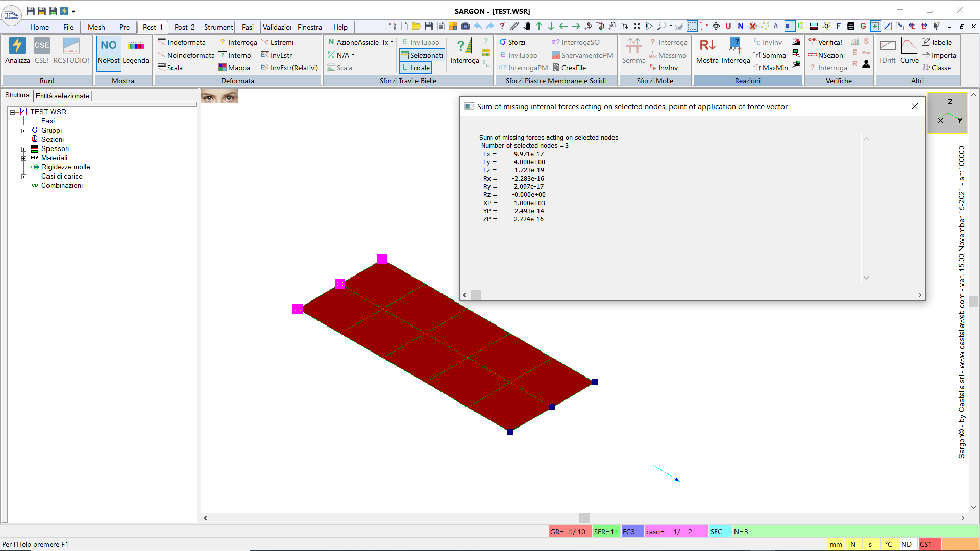The height and width of the screenshot is (551, 980).
Task: Toggle the Locale reference option
Action: coord(415,68)
